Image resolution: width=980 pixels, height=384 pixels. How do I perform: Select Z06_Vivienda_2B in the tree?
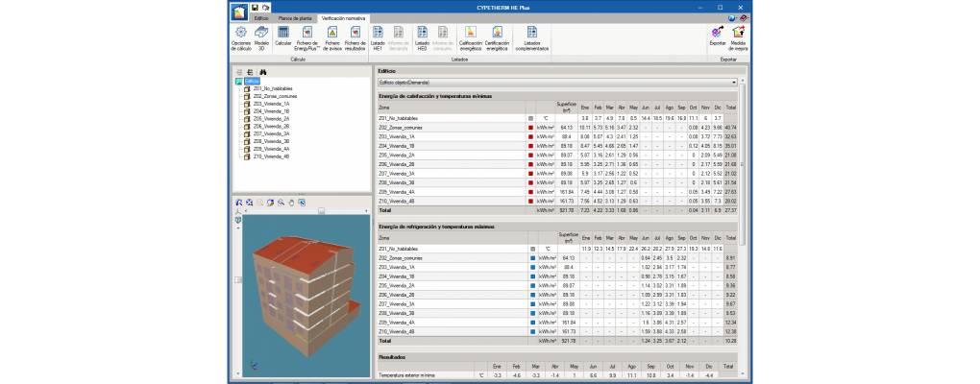(271, 126)
